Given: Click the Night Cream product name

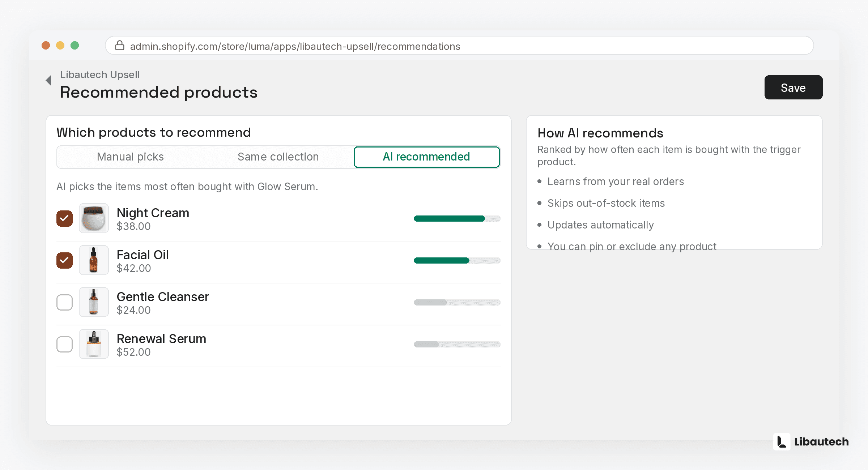Looking at the screenshot, I should pos(153,213).
